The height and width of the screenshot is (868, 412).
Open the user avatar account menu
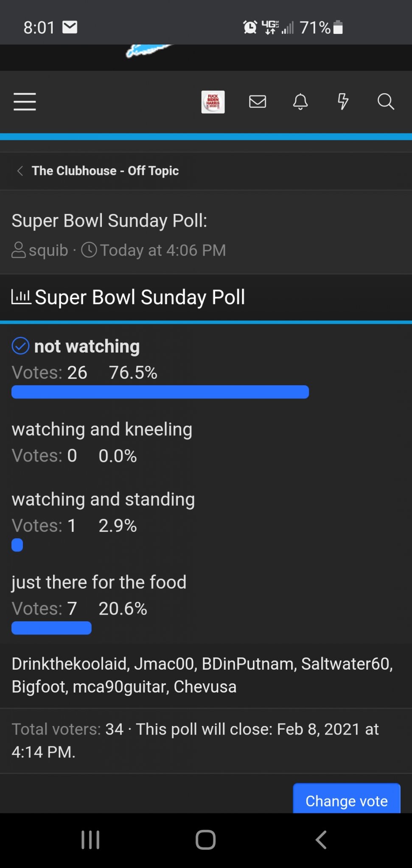click(213, 102)
